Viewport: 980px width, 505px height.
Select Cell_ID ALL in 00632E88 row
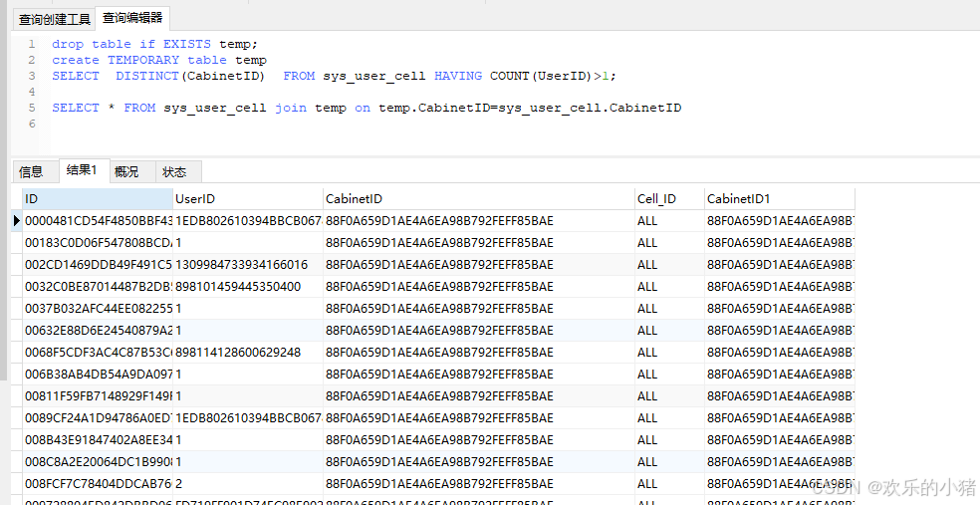[669, 330]
